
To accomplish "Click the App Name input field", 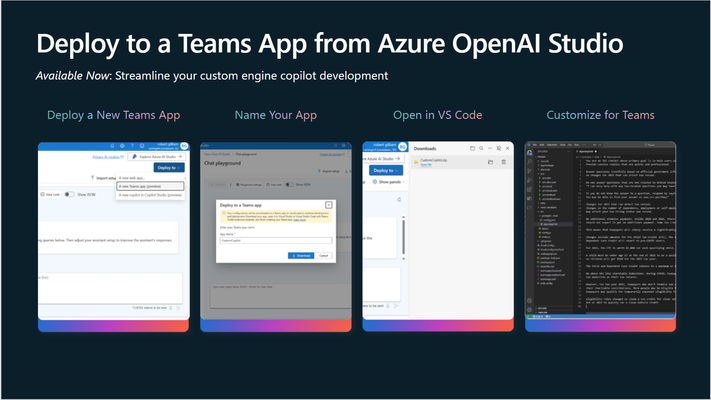I will (276, 240).
